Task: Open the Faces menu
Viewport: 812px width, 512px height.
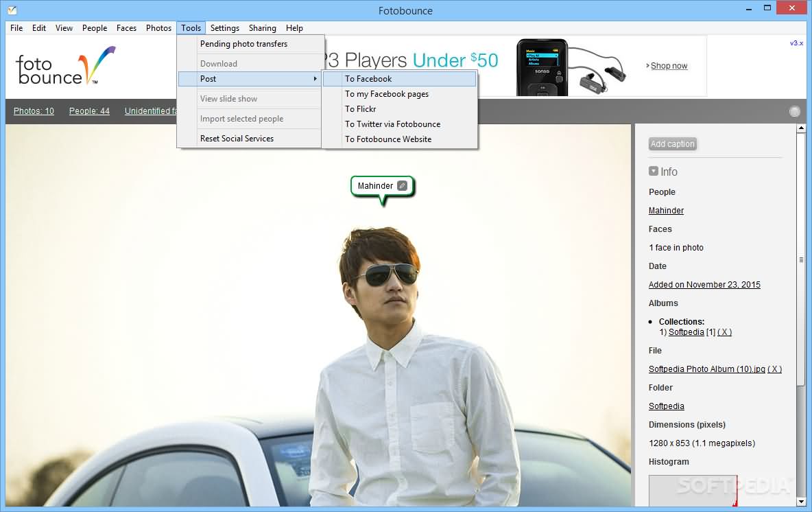Action: [x=126, y=28]
